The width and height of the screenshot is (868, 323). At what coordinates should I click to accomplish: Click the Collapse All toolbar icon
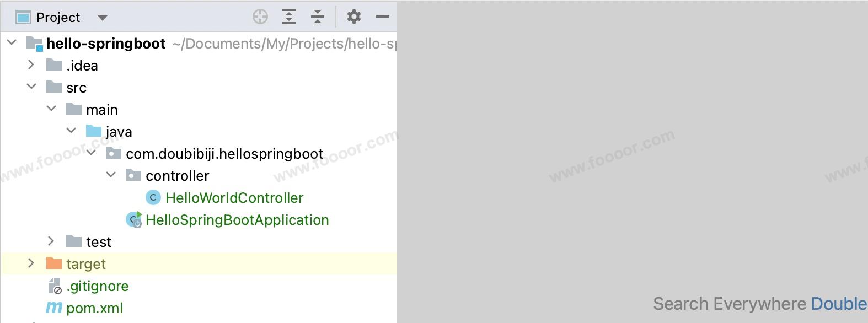coord(318,17)
